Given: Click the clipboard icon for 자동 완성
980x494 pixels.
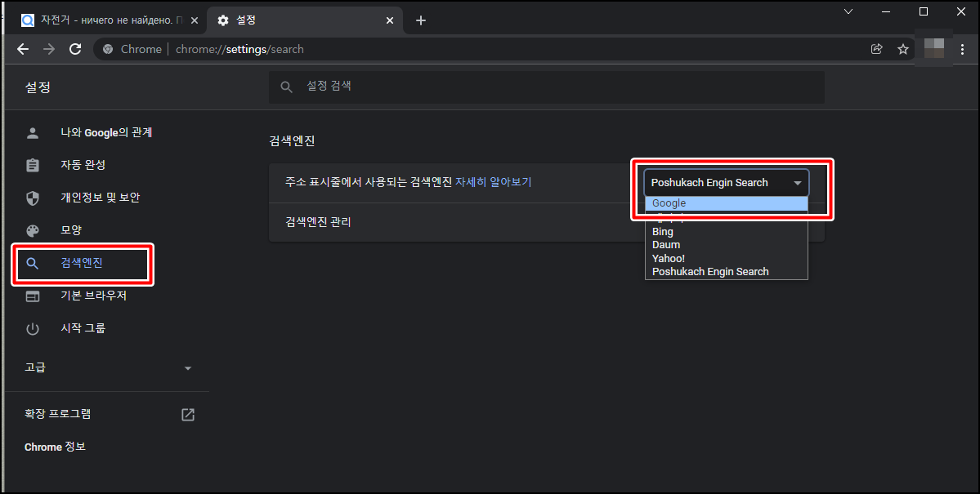Looking at the screenshot, I should 33,166.
